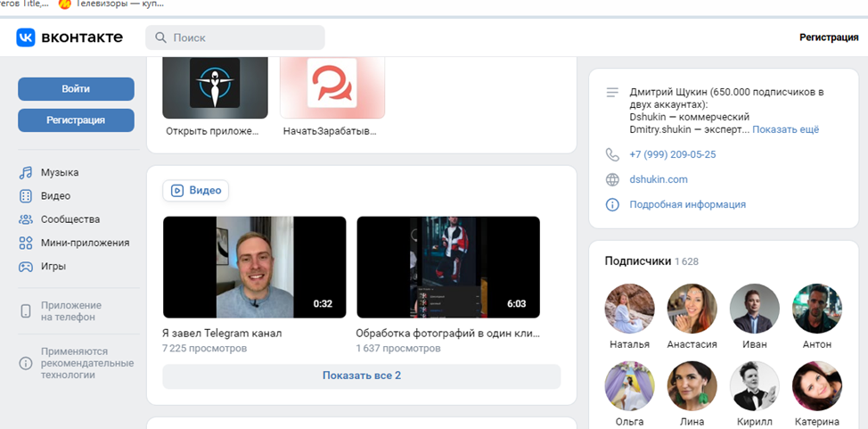Click the name Иван under avatar
The width and height of the screenshot is (868, 429).
coord(755,344)
